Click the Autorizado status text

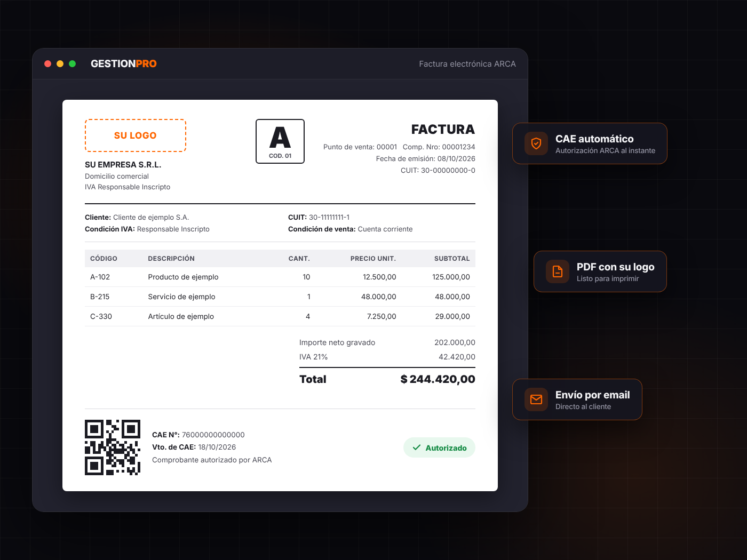pos(446,448)
